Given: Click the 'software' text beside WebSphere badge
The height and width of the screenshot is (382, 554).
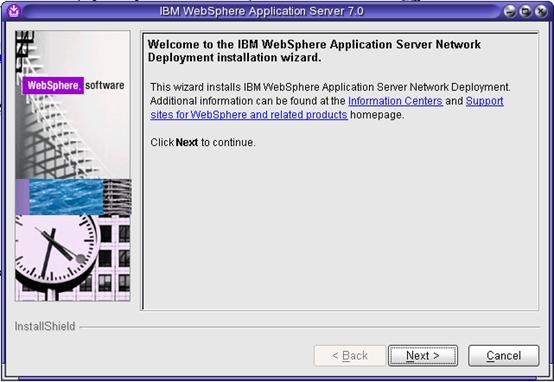Looking at the screenshot, I should (105, 86).
